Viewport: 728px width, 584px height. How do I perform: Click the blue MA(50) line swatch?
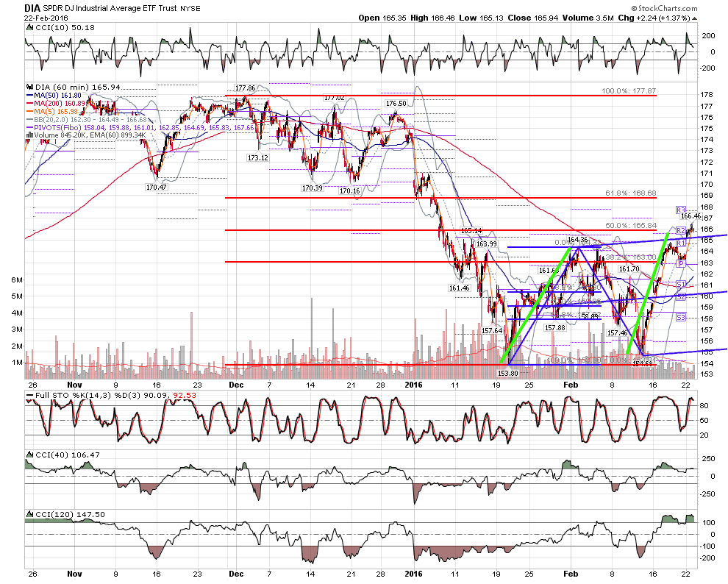click(29, 96)
